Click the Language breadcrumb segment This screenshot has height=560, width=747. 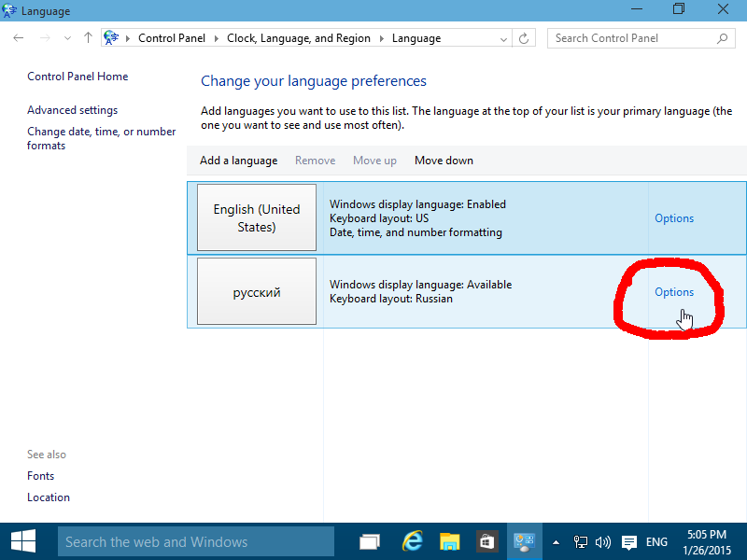416,38
